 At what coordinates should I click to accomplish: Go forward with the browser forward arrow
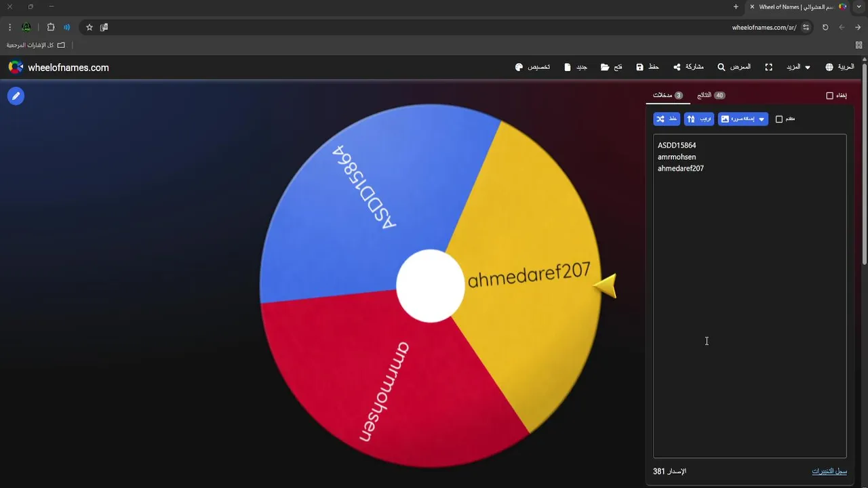pos(858,27)
